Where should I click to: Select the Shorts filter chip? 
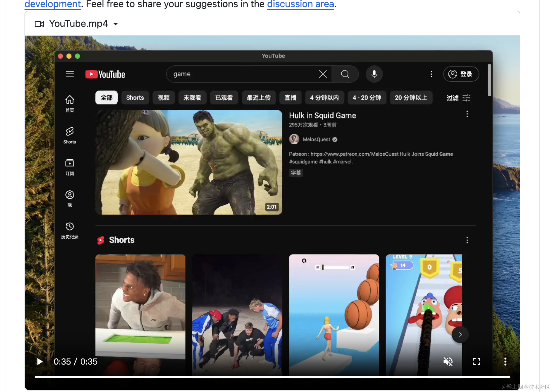click(135, 98)
